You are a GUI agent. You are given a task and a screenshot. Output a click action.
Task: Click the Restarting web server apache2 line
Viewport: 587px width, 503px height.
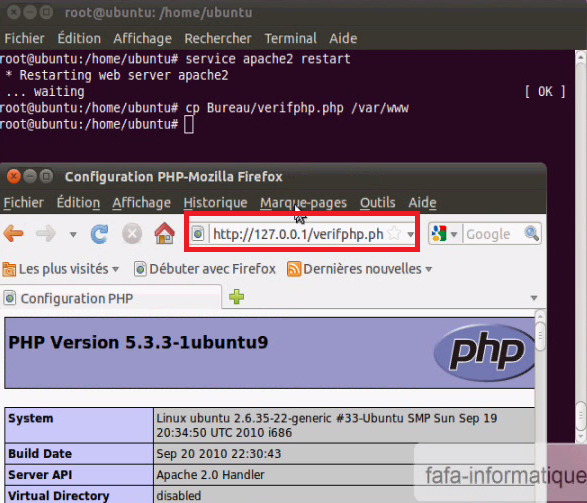click(x=117, y=76)
